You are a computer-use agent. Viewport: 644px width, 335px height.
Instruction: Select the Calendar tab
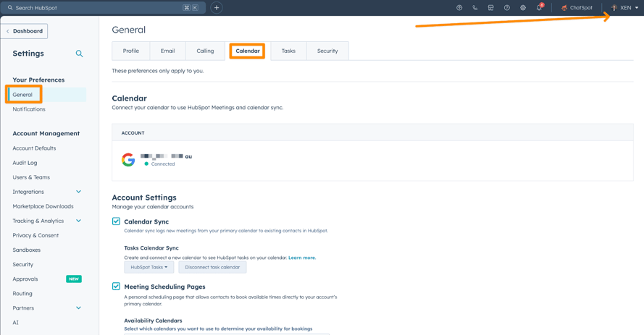click(x=247, y=51)
